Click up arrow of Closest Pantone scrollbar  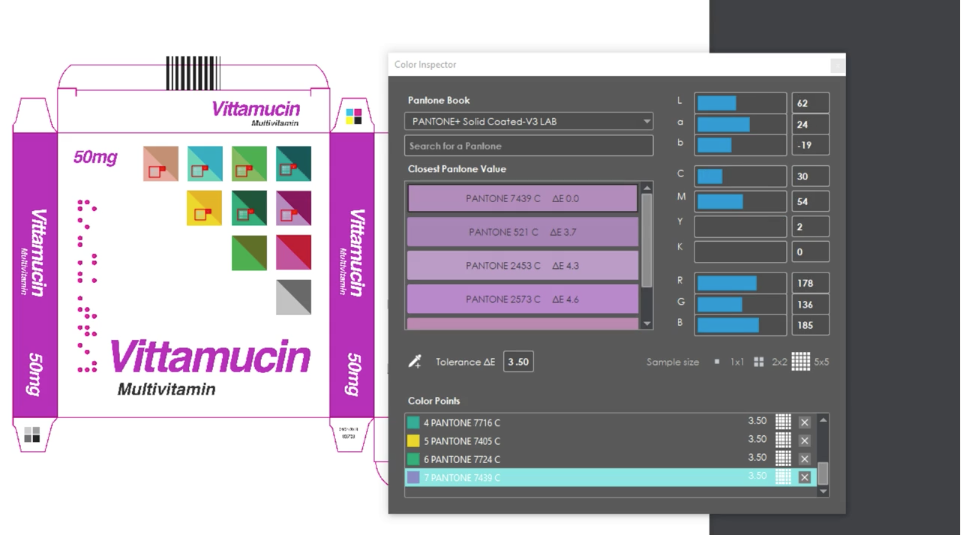[x=647, y=188]
